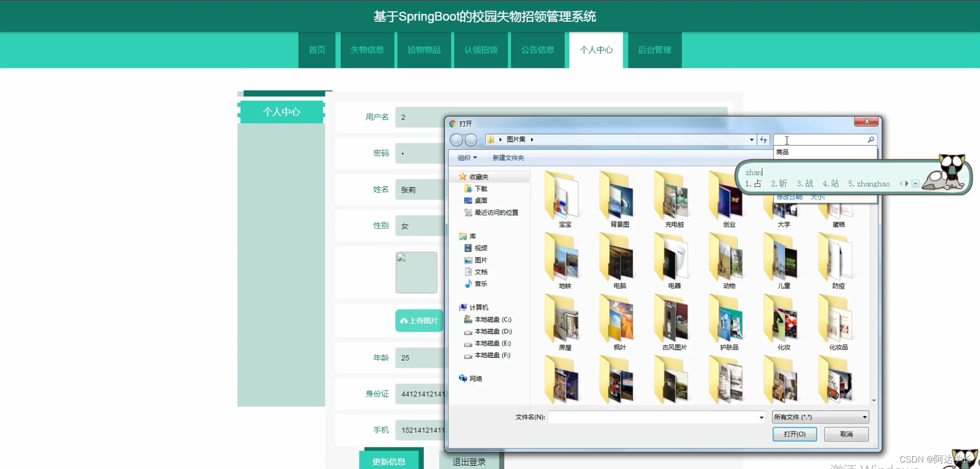Click 新建文件夹 in dialog toolbar
Screen dimensions: 980x469
tap(508, 158)
